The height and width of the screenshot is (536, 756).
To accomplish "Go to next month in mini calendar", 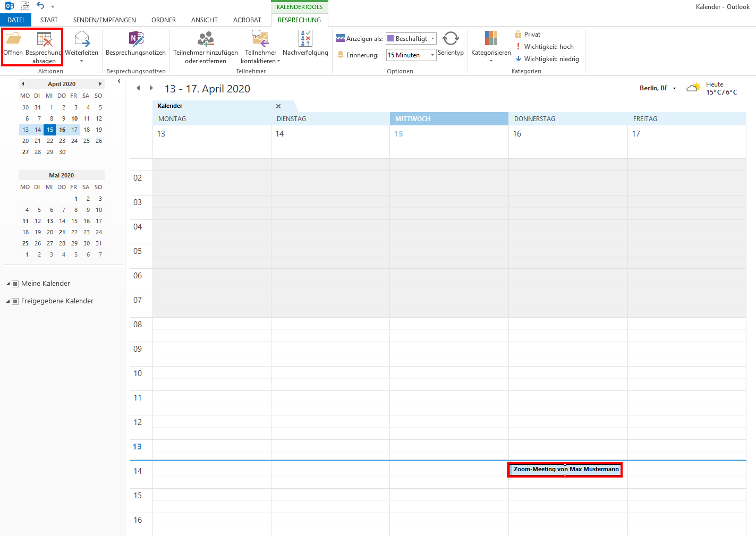I will pos(100,84).
